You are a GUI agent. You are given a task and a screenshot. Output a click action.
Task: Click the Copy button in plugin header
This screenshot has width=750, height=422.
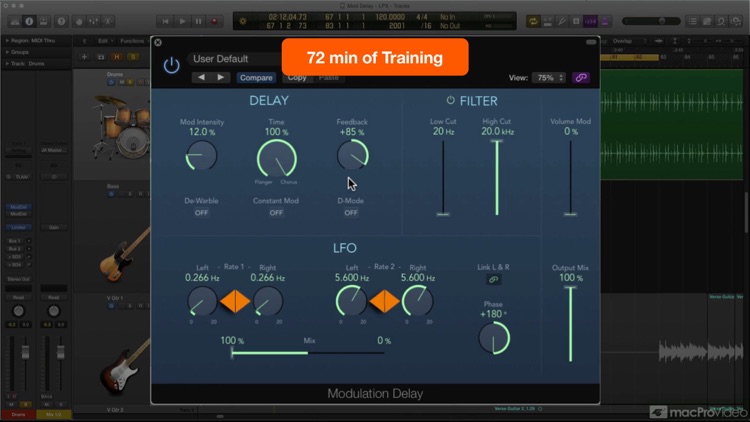(297, 78)
